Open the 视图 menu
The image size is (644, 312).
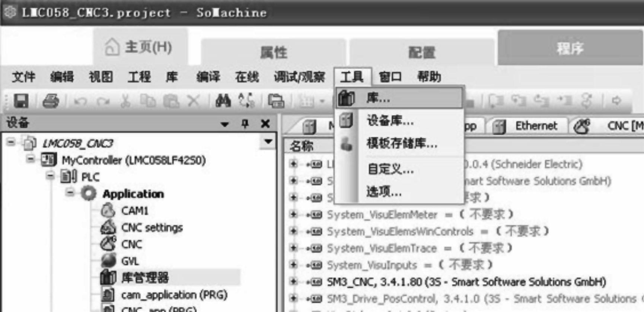point(101,77)
